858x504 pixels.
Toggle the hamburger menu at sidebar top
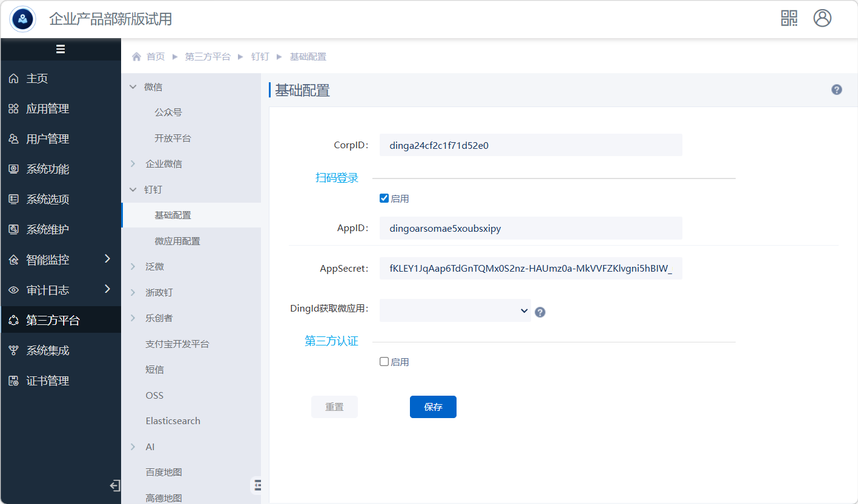61,50
